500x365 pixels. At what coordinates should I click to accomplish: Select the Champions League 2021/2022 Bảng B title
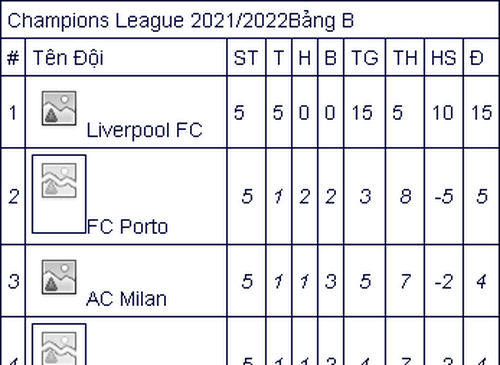180,20
